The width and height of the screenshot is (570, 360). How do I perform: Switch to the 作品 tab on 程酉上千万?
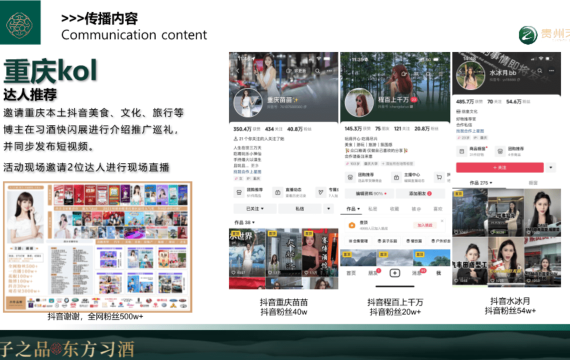(353, 209)
